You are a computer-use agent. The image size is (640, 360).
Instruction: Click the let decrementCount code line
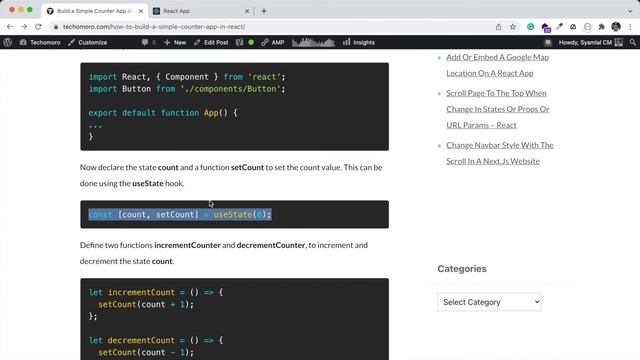pos(156,340)
